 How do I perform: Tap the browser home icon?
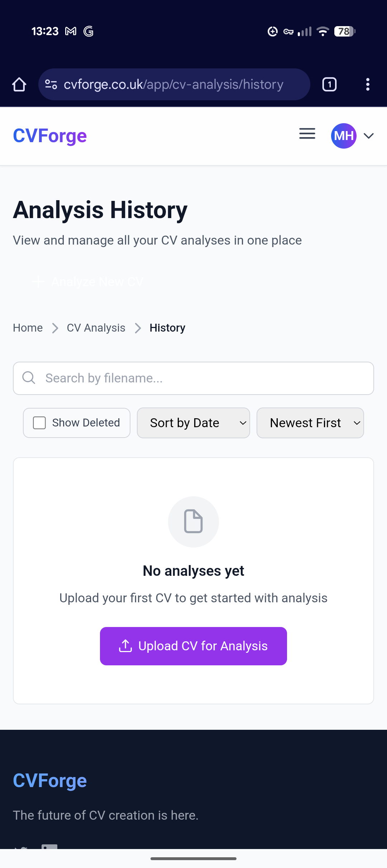tap(19, 85)
